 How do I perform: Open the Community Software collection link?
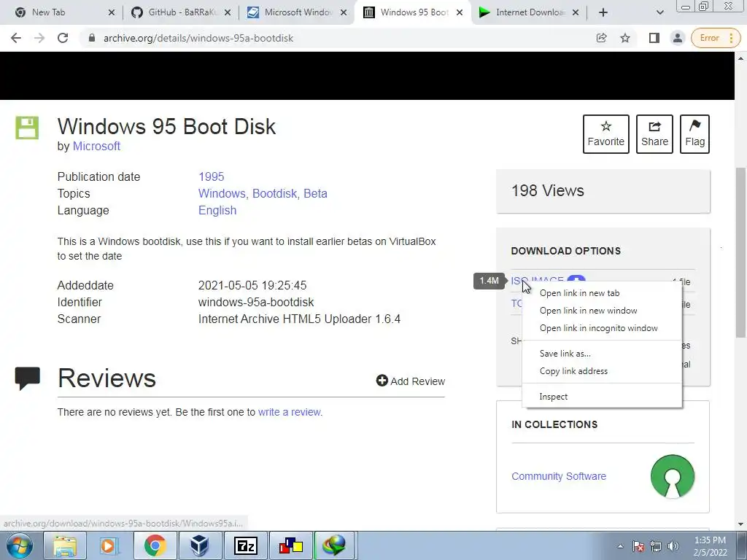pos(559,476)
